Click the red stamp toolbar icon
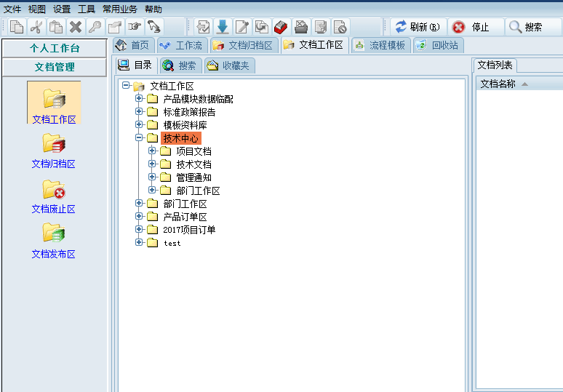This screenshot has width=563, height=392. tap(281, 27)
